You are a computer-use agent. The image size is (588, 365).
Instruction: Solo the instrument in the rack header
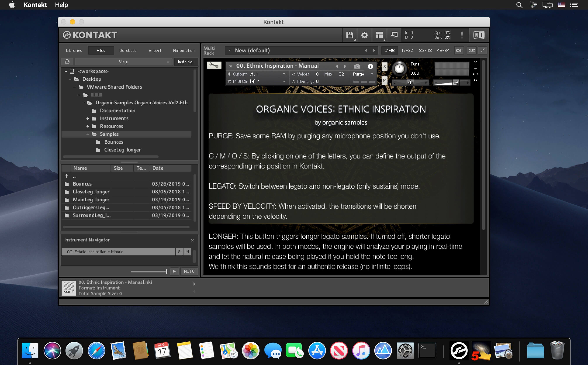[x=384, y=66]
